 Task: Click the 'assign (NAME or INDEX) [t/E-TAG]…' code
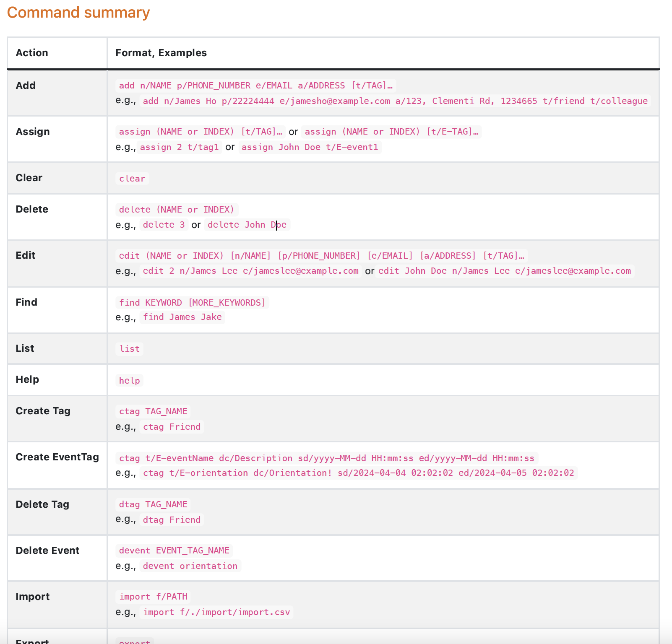pyautogui.click(x=391, y=132)
